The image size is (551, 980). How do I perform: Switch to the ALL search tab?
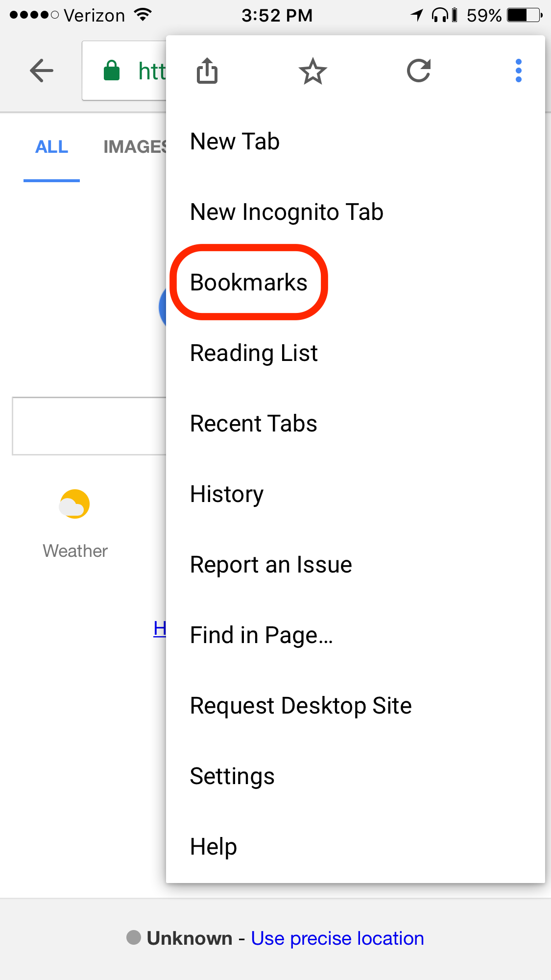(51, 147)
